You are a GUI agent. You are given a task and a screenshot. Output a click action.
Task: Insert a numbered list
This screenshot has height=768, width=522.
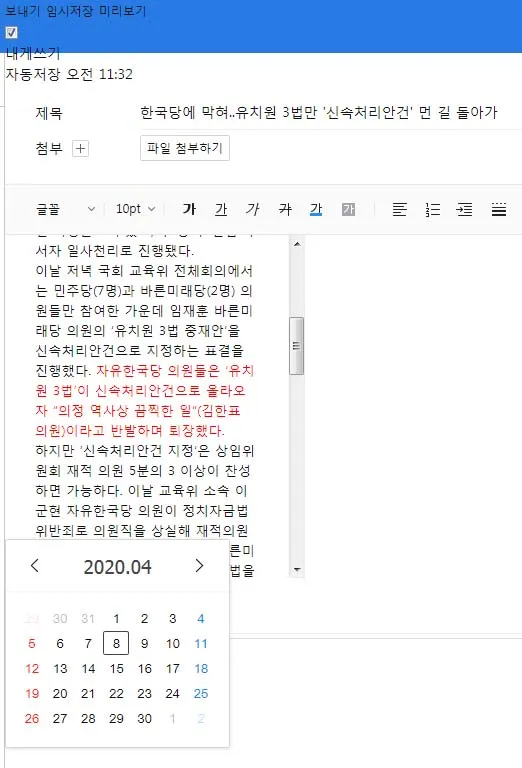coord(432,210)
